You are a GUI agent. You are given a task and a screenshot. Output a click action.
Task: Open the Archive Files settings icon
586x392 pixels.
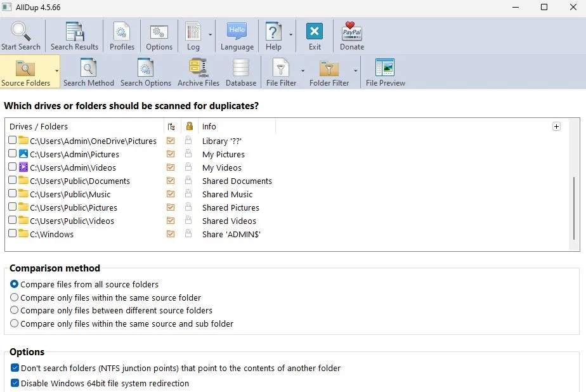click(198, 68)
